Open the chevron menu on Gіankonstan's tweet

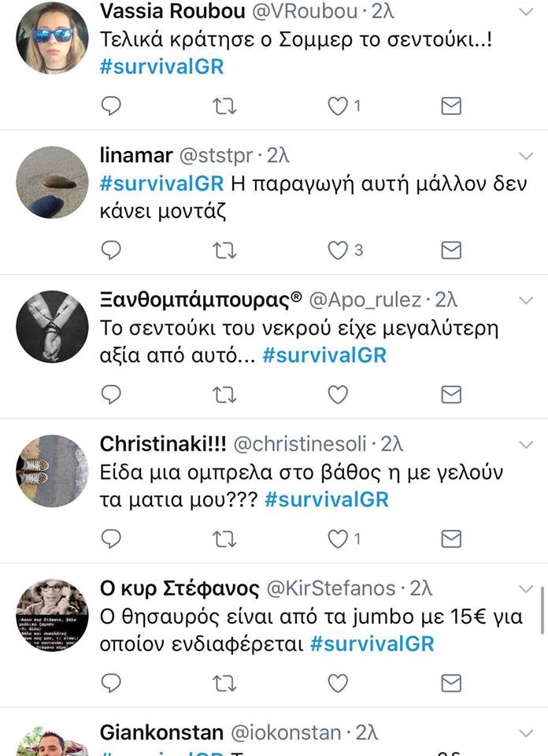click(x=526, y=733)
